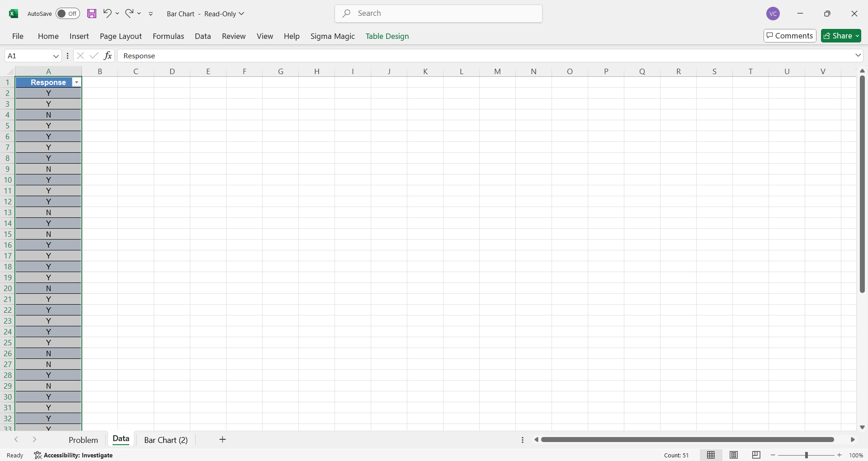Open the Review ribbon tab
The width and height of the screenshot is (868, 461).
point(234,36)
